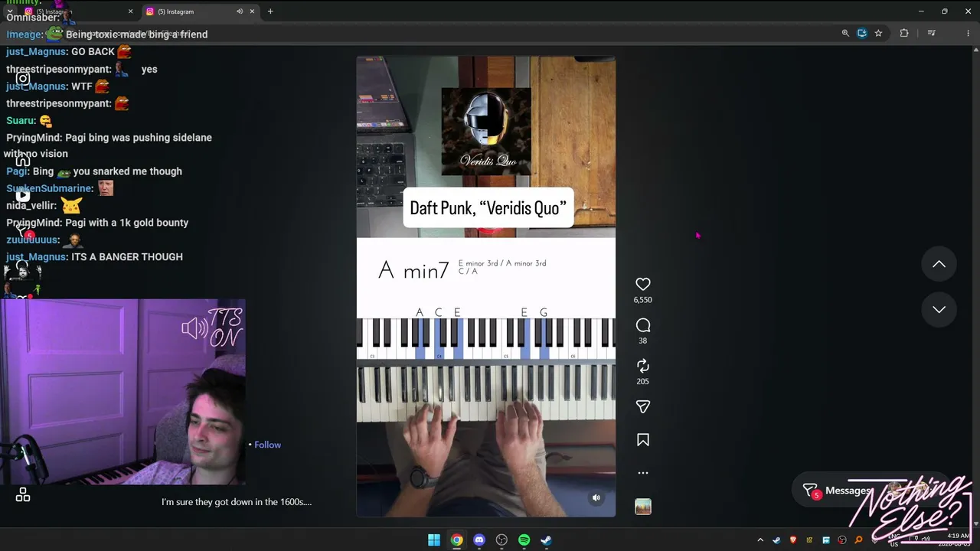Screen dimensions: 980x551
Task: Open the Windows Start menu
Action: (434, 540)
